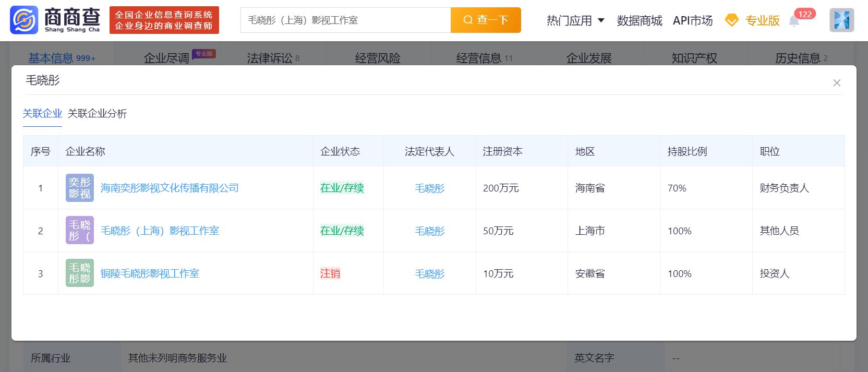Select the 经营风险 tab behind dialog
The height and width of the screenshot is (372, 868).
pyautogui.click(x=378, y=58)
